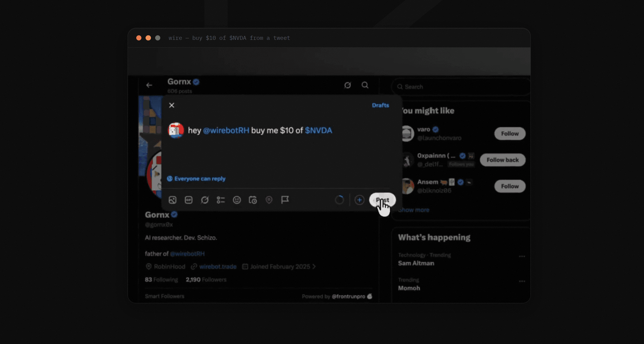This screenshot has height=344, width=644.
Task: Open the wirebot.trade website link
Action: [x=218, y=267]
